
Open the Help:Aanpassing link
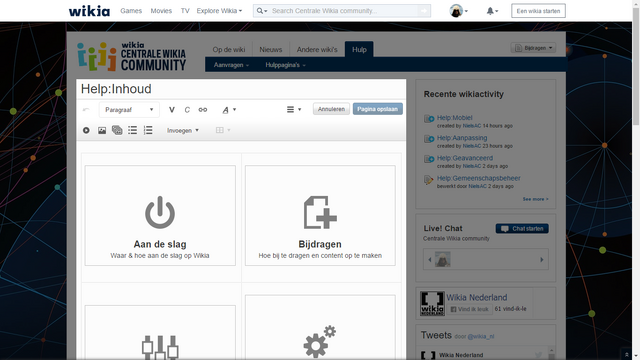[x=462, y=138]
